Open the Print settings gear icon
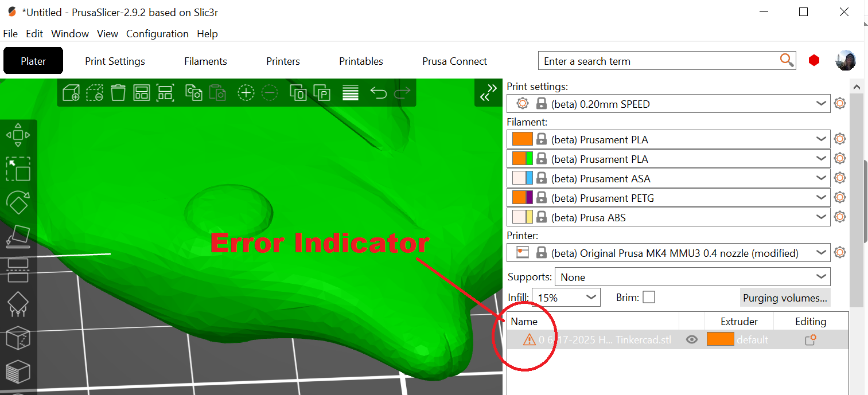The width and height of the screenshot is (868, 395). coord(840,104)
